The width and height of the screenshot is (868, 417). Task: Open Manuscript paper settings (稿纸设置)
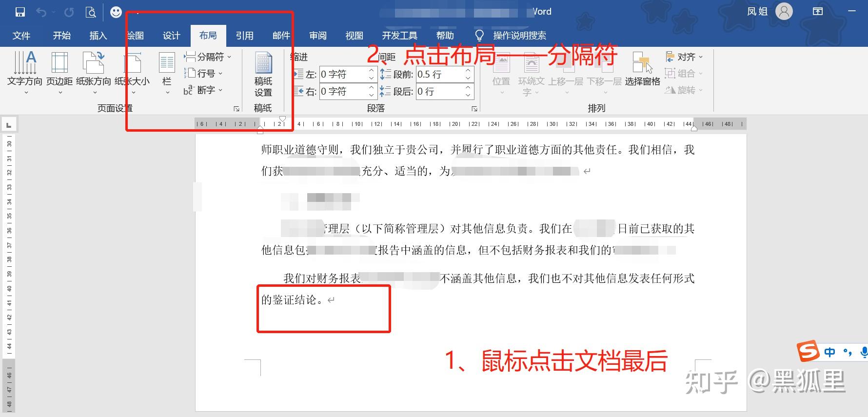(263, 74)
